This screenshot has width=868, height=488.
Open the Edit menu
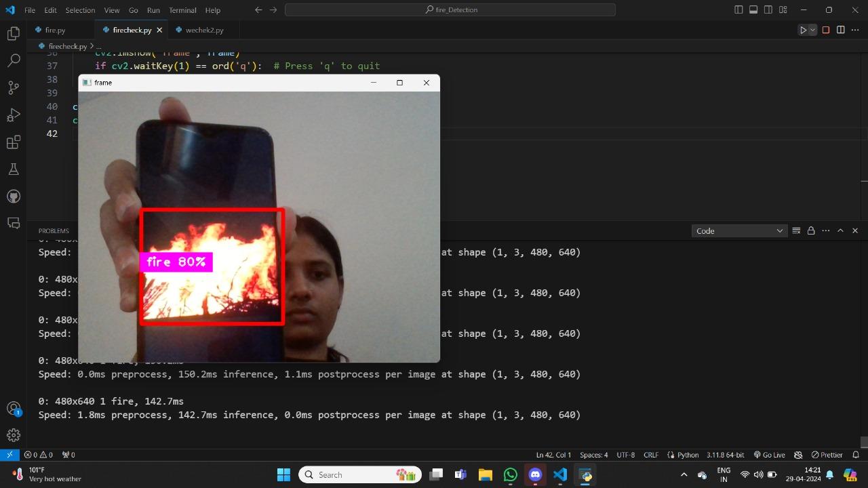click(51, 10)
